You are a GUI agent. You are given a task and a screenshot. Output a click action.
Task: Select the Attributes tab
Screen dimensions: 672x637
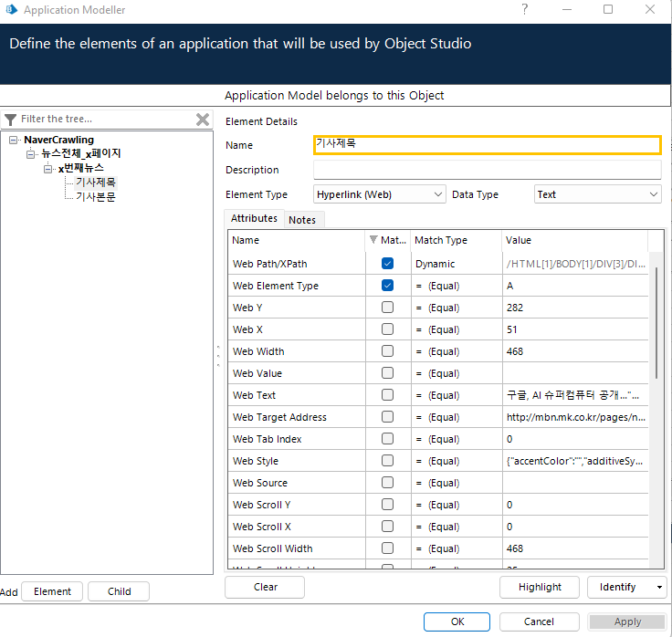pos(254,219)
